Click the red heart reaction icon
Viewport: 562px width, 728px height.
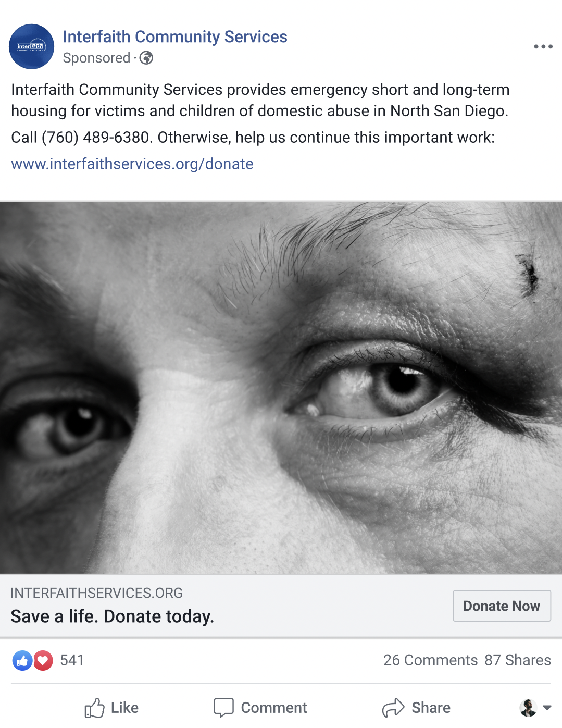tap(43, 661)
